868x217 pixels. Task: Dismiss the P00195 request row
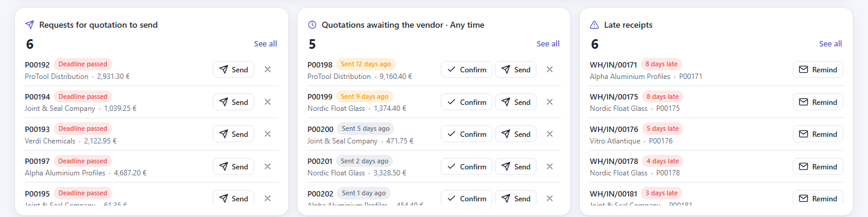tap(268, 198)
